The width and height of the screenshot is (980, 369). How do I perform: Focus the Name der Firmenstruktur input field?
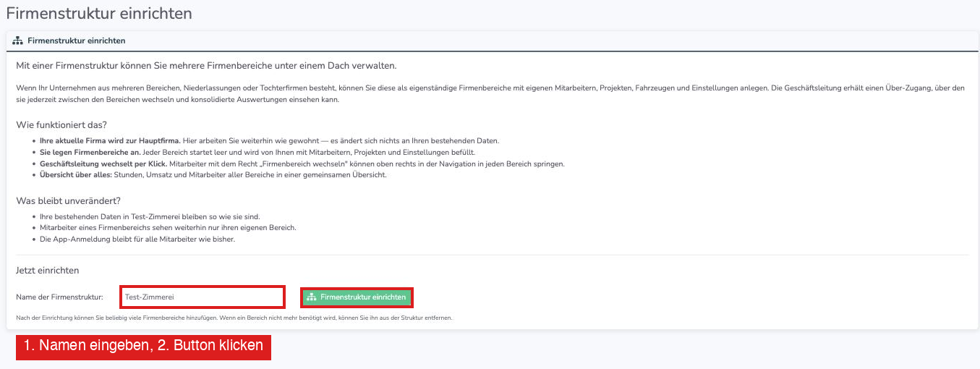[x=202, y=297]
